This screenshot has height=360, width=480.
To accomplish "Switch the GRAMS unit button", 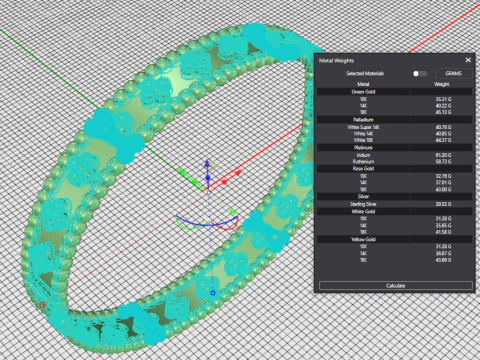I will (453, 73).
